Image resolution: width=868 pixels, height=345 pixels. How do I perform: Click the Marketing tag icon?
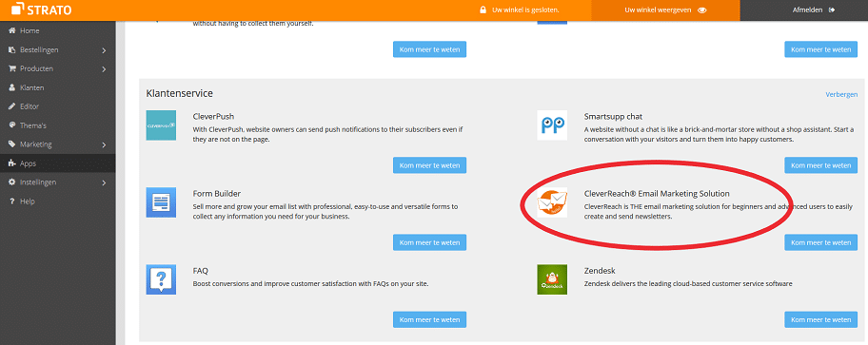tap(11, 144)
